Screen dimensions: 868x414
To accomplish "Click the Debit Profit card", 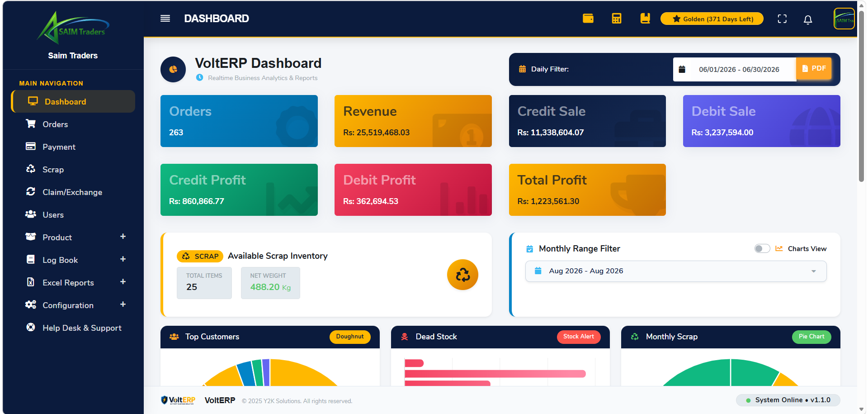I will [x=413, y=190].
